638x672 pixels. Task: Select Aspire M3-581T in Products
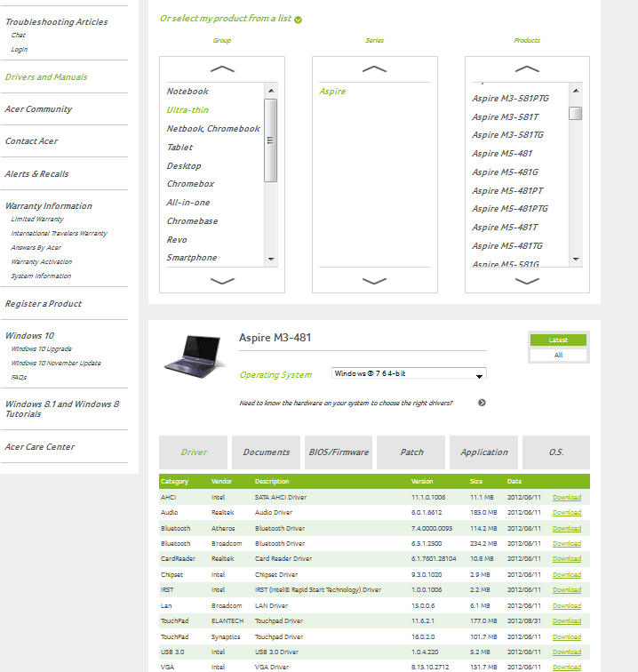click(506, 117)
